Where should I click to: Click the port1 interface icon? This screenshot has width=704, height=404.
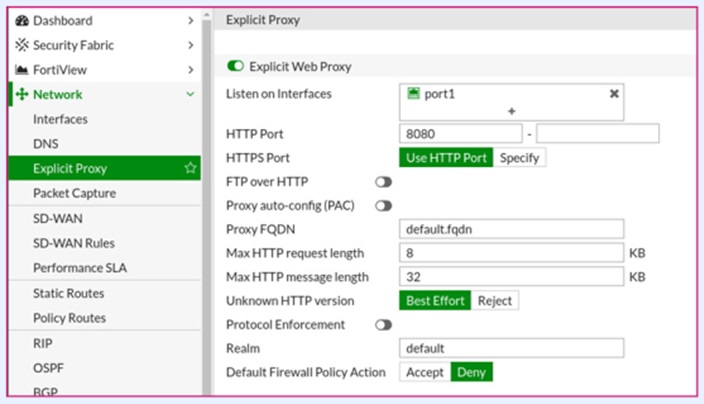click(x=412, y=93)
